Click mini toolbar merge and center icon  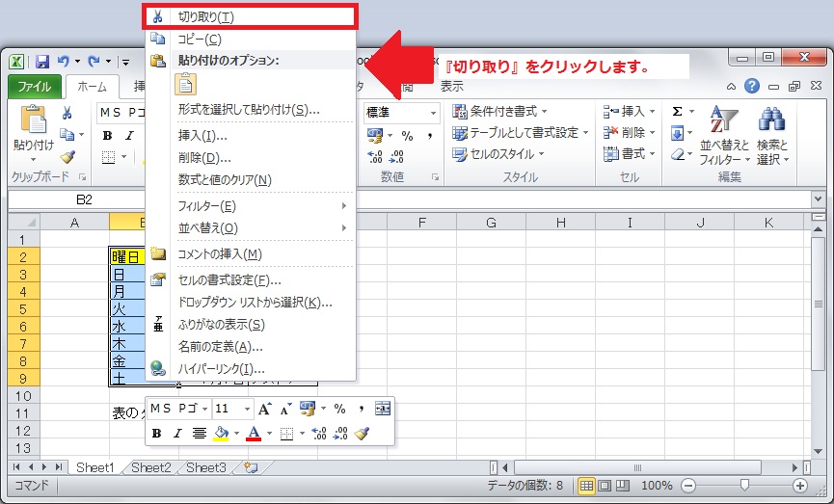[x=383, y=409]
